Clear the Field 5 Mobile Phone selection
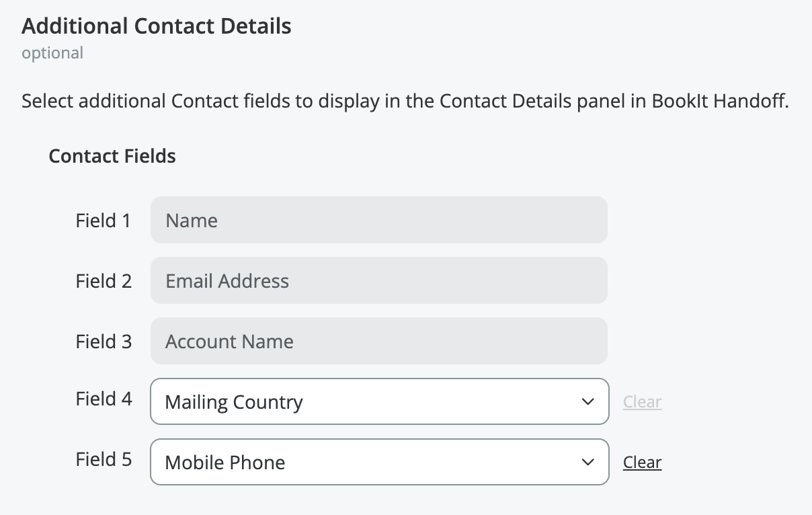812x515 pixels. pos(642,463)
